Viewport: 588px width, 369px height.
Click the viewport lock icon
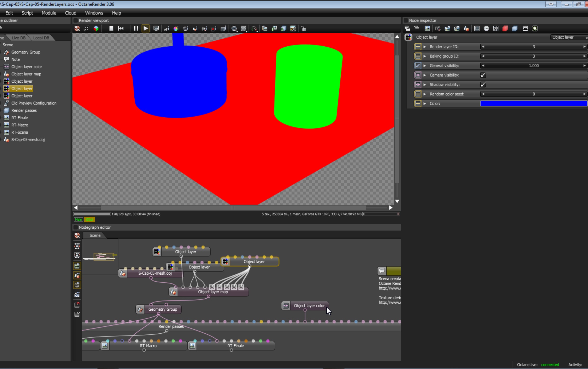[303, 29]
